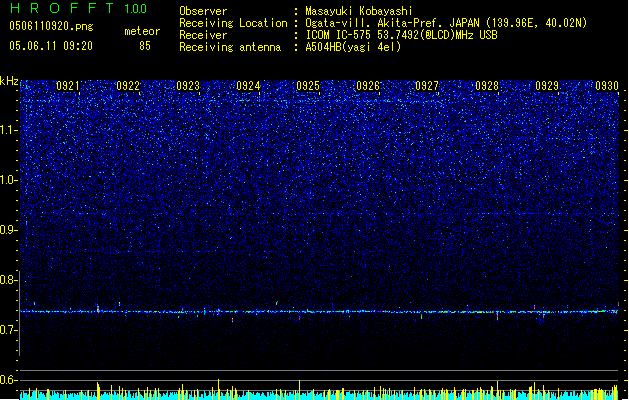Click the 0923 time marker

(x=188, y=85)
